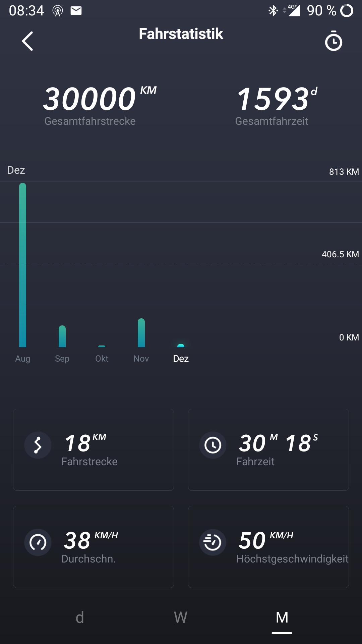Image resolution: width=362 pixels, height=644 pixels.
Task: Tap the mail notification icon
Action: (x=76, y=11)
